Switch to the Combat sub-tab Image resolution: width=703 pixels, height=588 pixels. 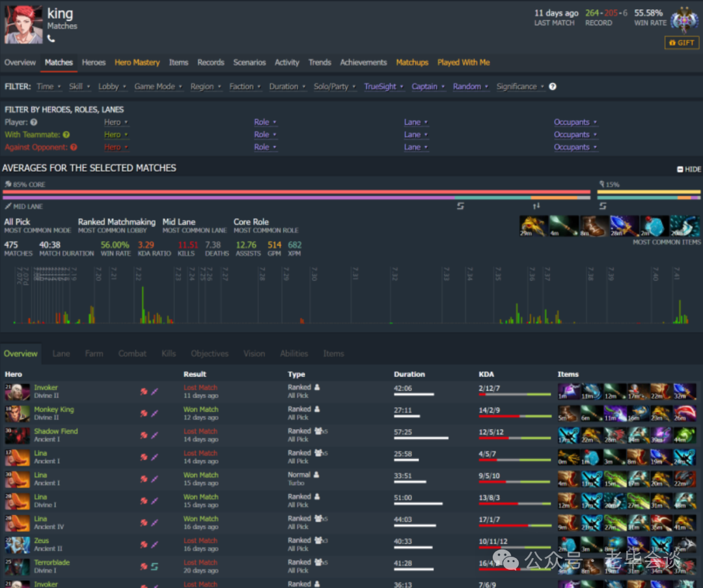pos(132,354)
